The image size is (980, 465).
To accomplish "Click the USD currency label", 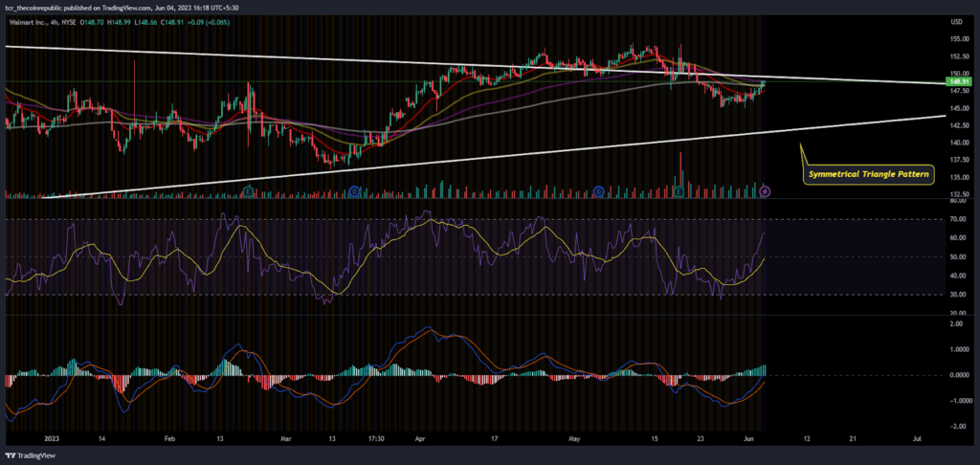I will click(956, 22).
